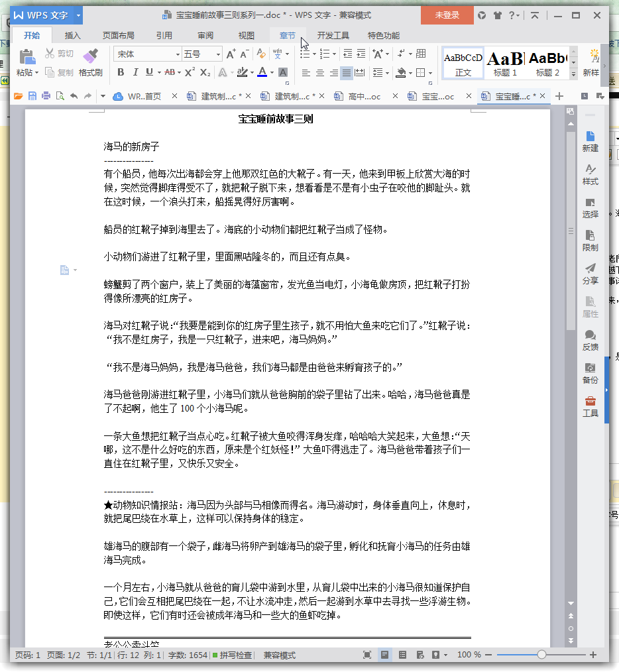This screenshot has height=672, width=619.
Task: Toggle justify alignment
Action: (347, 73)
